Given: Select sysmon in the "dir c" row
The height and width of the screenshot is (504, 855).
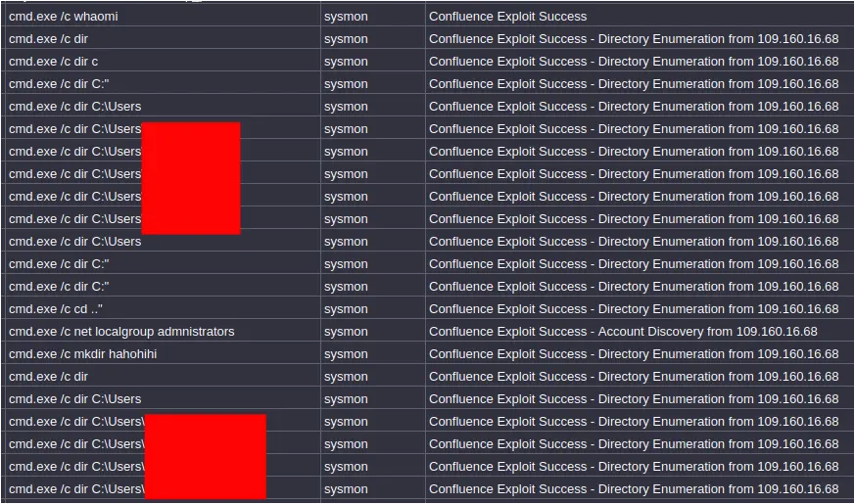Looking at the screenshot, I should tap(346, 62).
